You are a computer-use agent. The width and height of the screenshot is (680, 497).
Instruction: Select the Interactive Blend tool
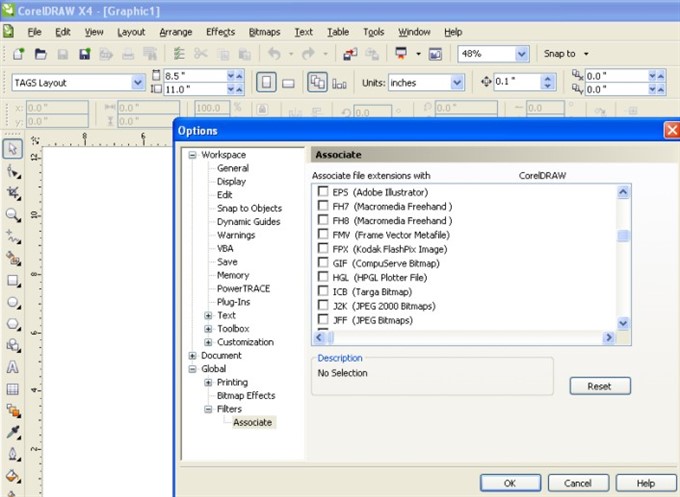13,411
